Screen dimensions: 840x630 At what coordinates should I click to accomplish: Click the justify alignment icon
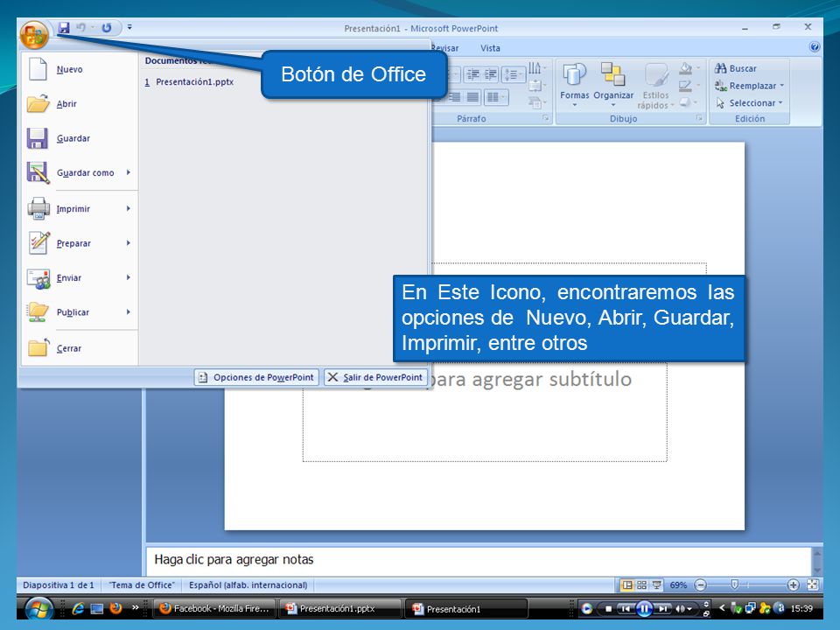[472, 97]
